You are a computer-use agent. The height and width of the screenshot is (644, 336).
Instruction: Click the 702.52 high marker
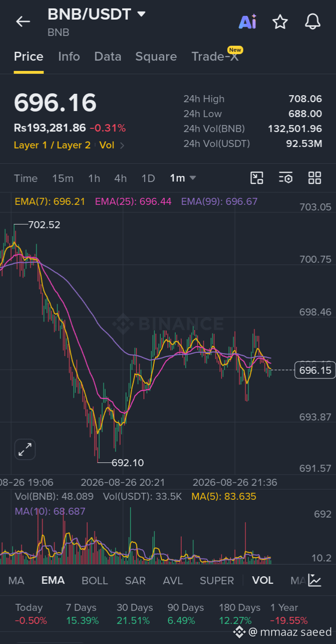[x=44, y=225]
